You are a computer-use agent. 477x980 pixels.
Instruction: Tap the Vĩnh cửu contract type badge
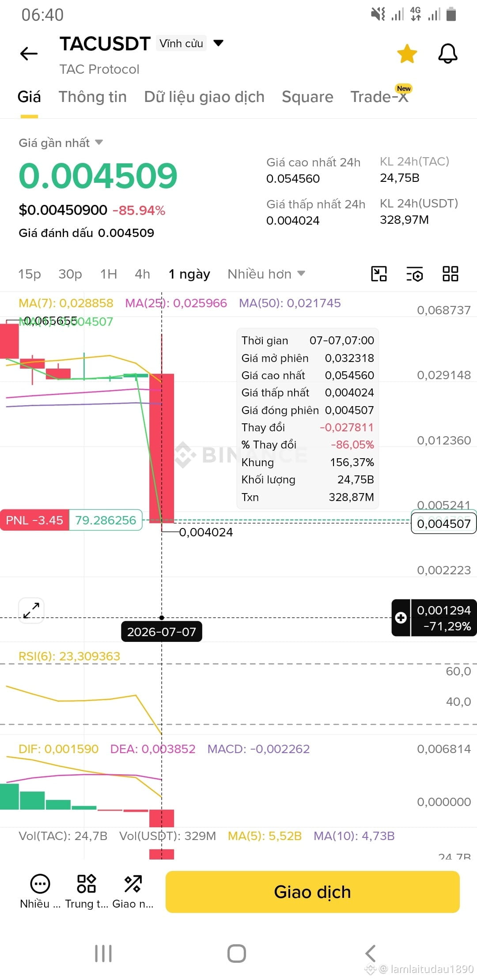(181, 43)
